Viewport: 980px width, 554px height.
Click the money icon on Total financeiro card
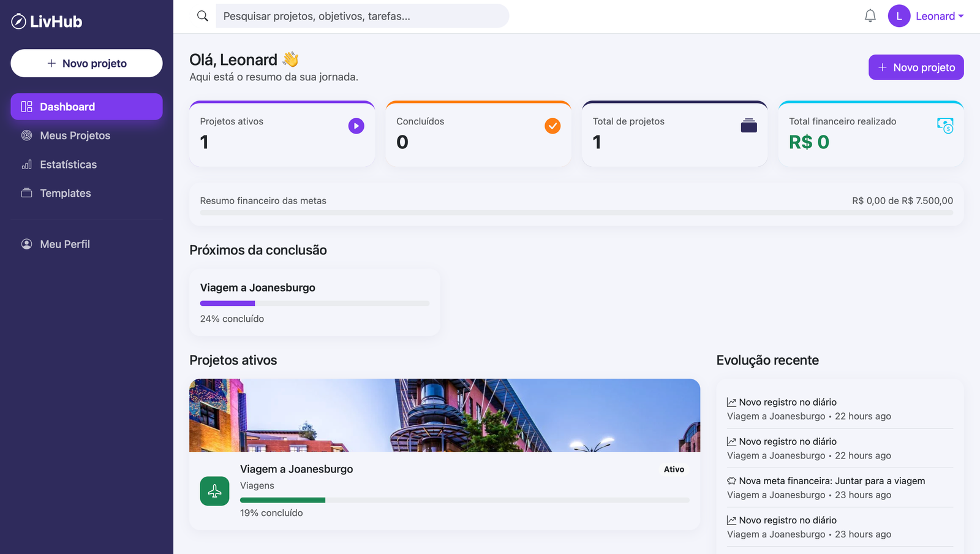click(945, 126)
